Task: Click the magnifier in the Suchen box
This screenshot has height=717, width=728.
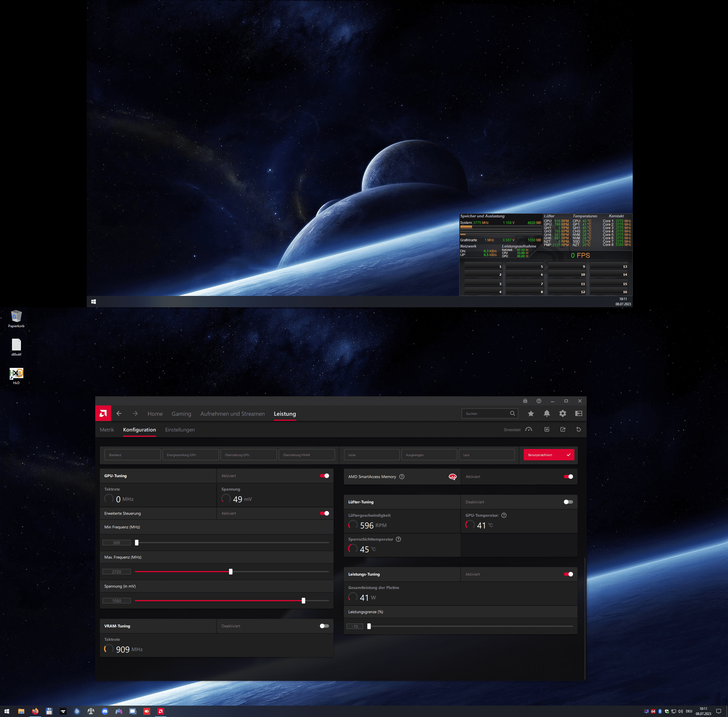Action: pyautogui.click(x=512, y=413)
